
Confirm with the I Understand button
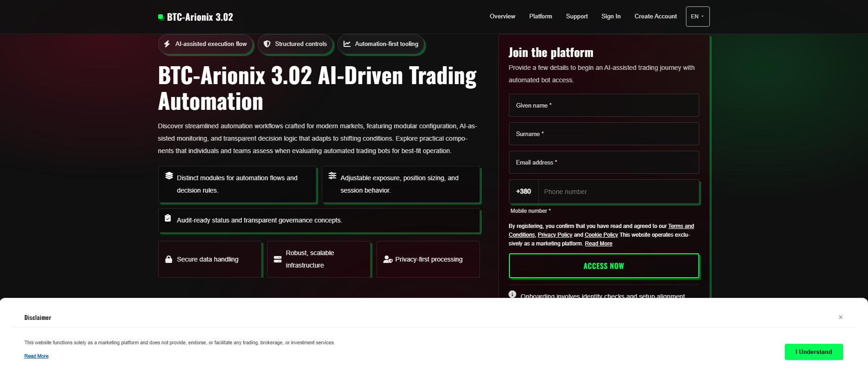click(814, 352)
